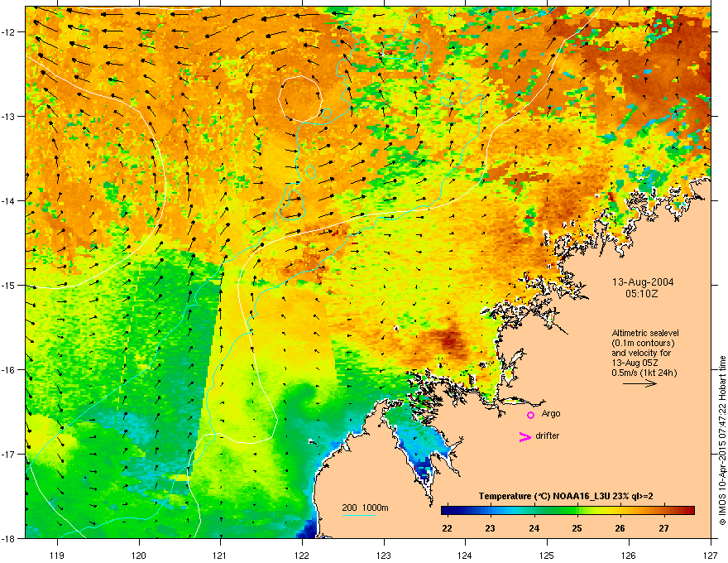This screenshot has width=728, height=563.
Task: Click the IMOS copyright timestamp text
Action: [x=722, y=440]
